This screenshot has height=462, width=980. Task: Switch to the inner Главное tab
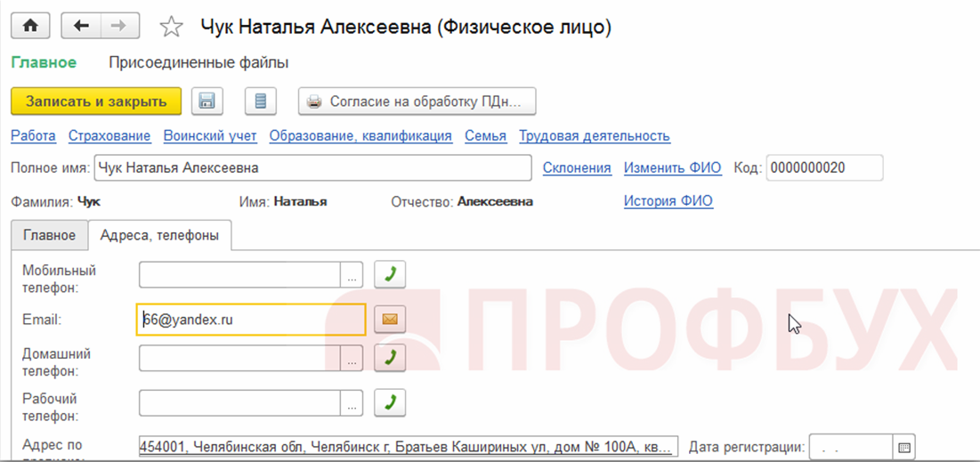pyautogui.click(x=49, y=236)
